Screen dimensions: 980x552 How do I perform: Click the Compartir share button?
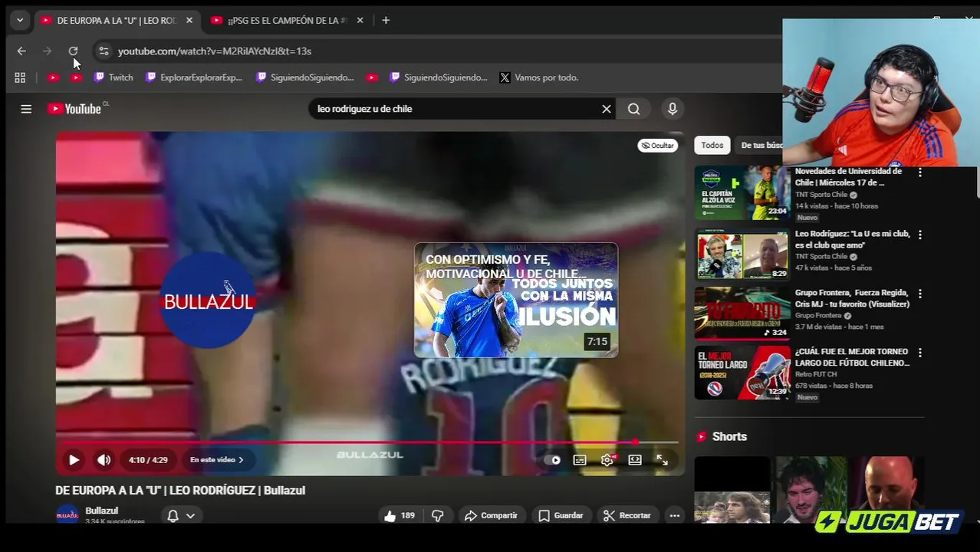491,515
